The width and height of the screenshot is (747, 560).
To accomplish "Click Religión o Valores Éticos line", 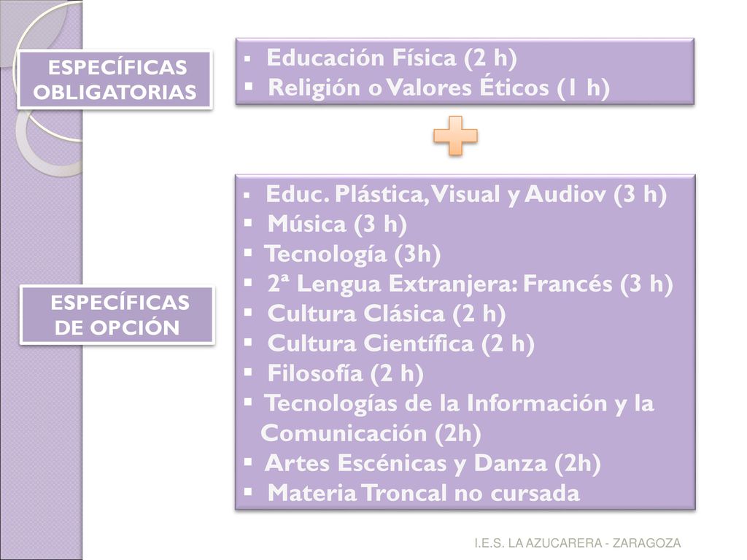I will point(438,87).
